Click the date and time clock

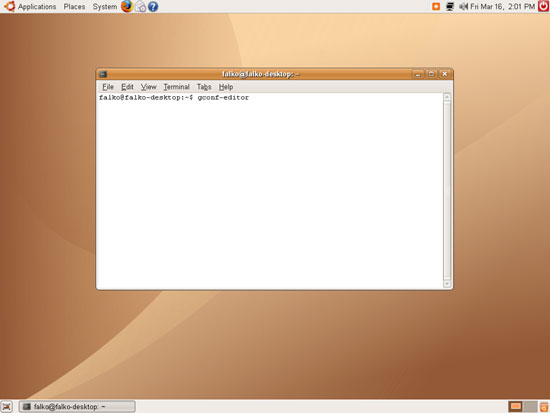pos(502,6)
